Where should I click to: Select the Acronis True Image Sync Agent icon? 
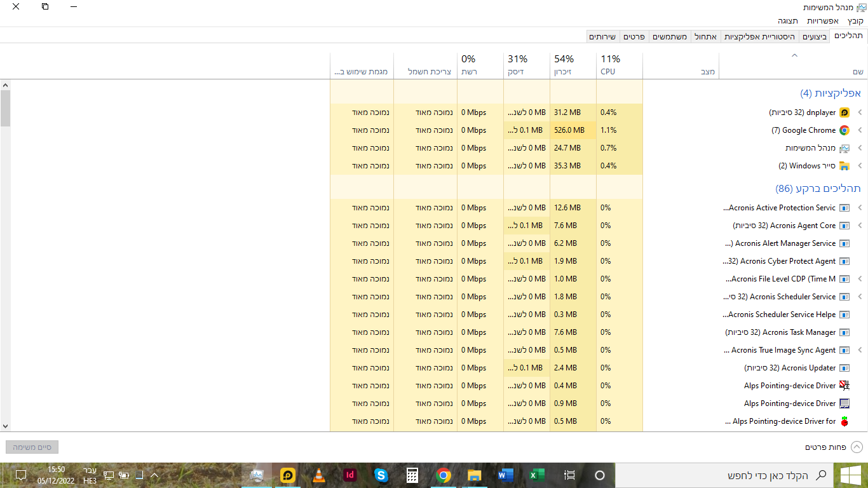844,350
